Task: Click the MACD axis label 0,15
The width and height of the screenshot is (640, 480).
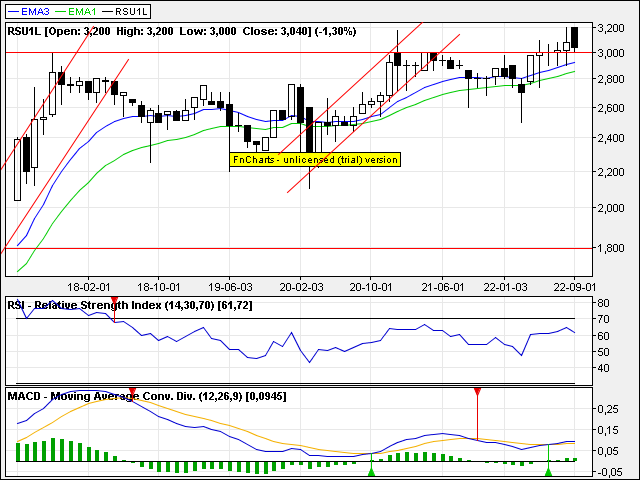Action: point(608,430)
